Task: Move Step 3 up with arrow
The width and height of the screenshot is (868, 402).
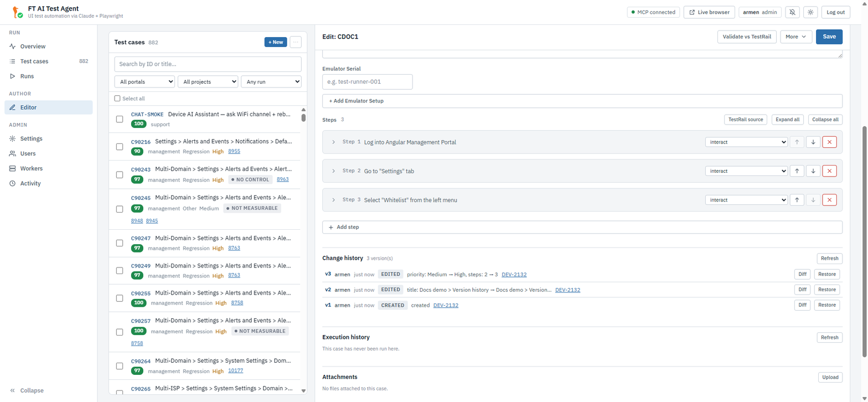Action: click(797, 200)
